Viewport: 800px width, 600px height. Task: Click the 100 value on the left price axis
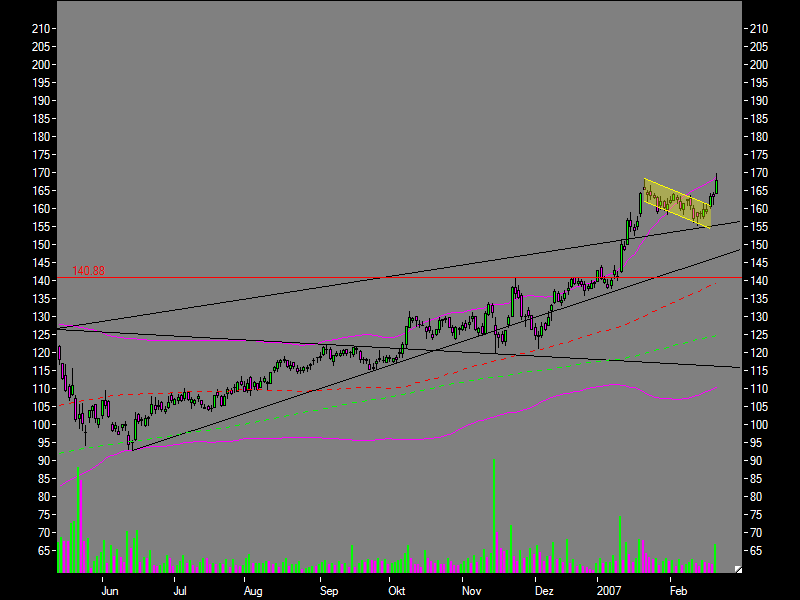41,425
